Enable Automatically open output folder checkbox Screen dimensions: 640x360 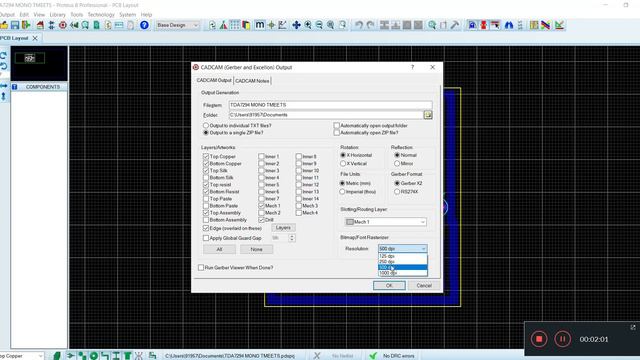point(336,126)
